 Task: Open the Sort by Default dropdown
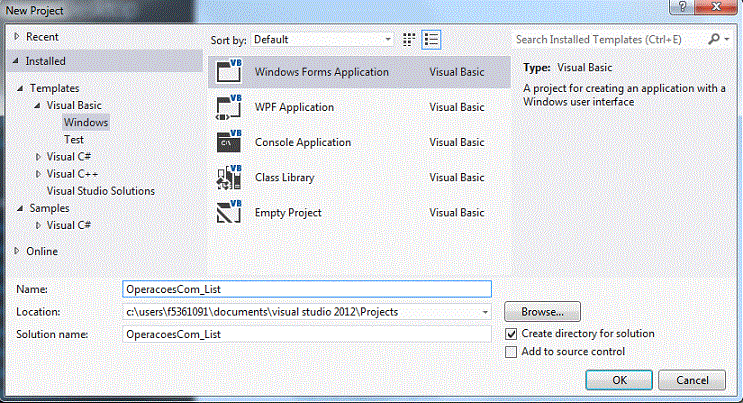[323, 39]
